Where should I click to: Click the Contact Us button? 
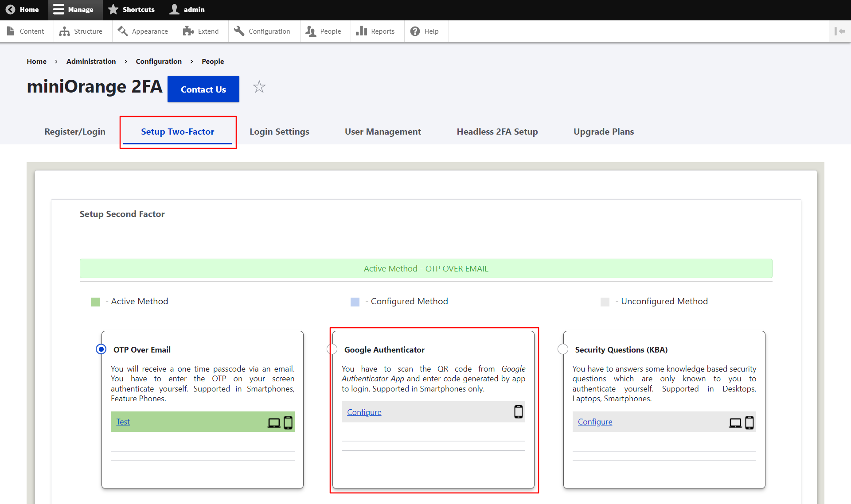coord(203,89)
